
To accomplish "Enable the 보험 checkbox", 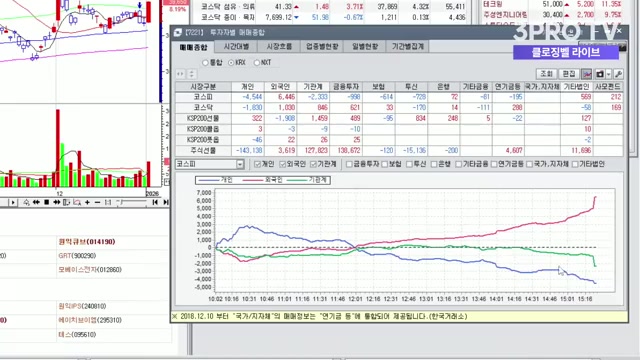I will point(384,164).
